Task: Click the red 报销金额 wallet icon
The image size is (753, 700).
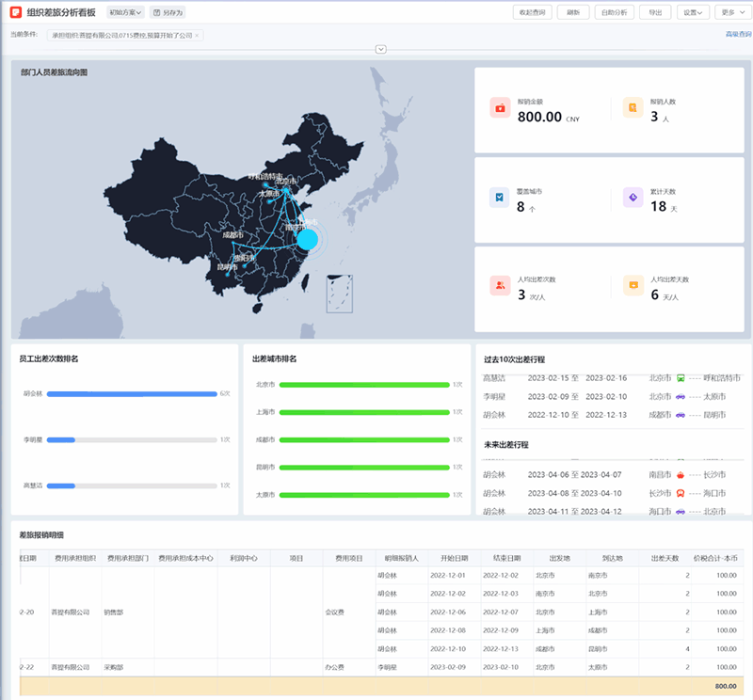Action: (x=500, y=108)
